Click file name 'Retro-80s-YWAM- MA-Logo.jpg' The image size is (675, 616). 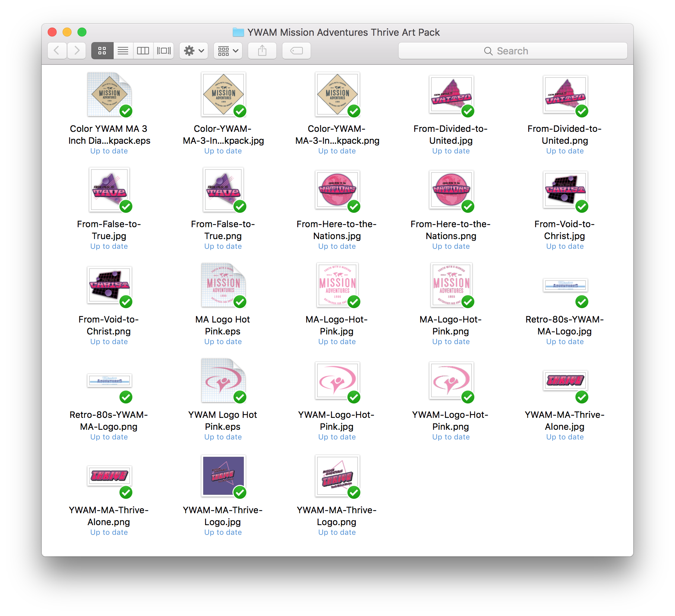tap(565, 325)
